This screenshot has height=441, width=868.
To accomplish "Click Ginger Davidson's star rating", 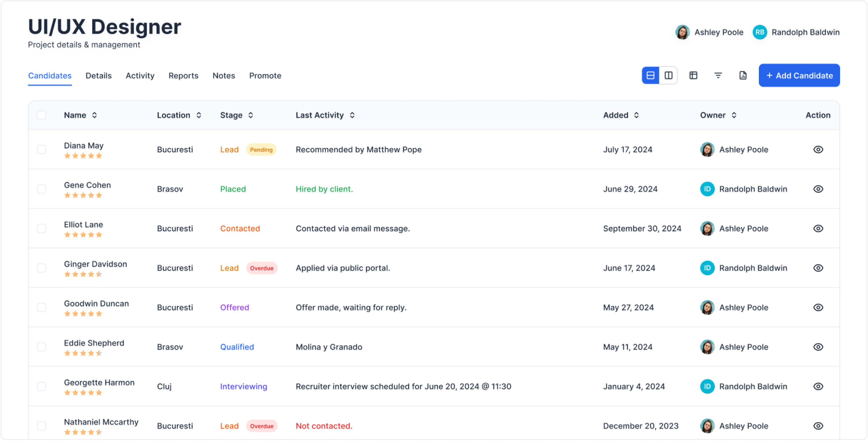I will [83, 274].
